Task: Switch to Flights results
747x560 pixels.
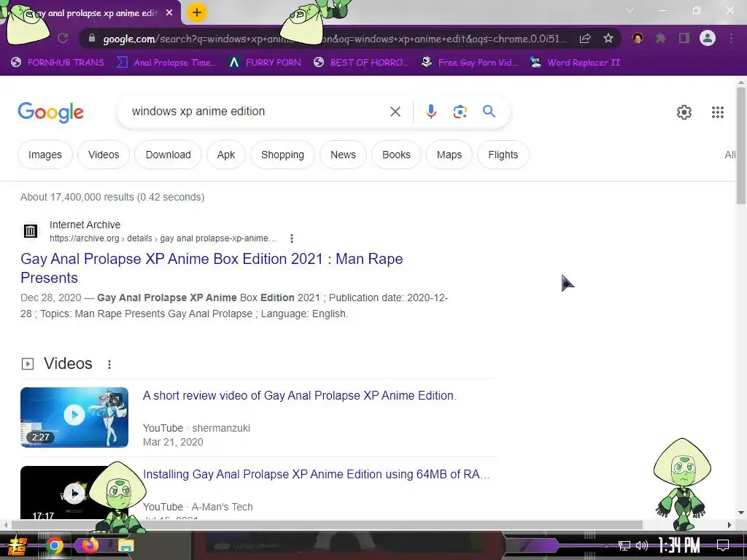Action: coord(503,155)
